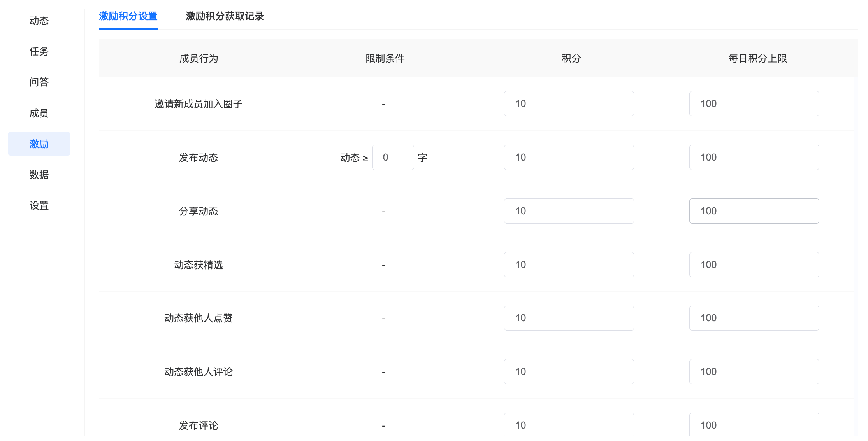Click the 发布评论 row label
The image size is (868, 441).
[x=199, y=425]
